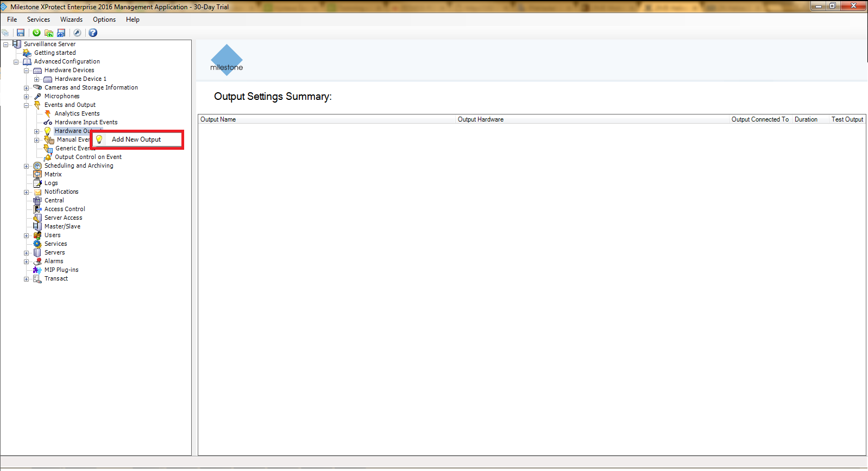The width and height of the screenshot is (868, 471).
Task: Select Analytics Events in the tree
Action: coord(77,113)
